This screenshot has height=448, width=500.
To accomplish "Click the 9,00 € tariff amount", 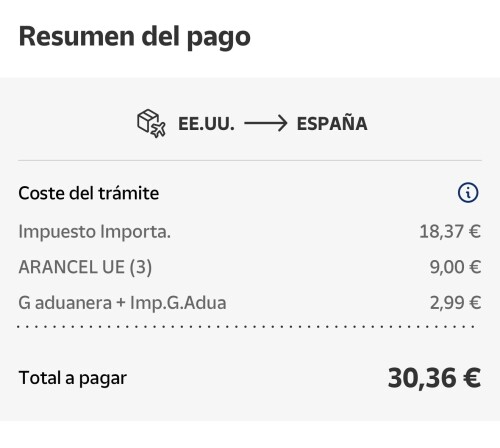I will click(x=455, y=267).
